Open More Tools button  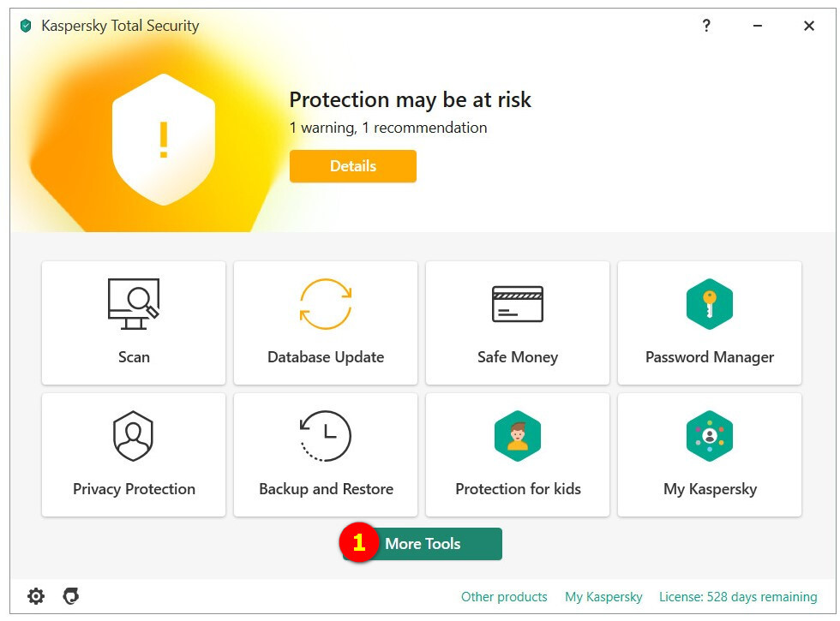pos(423,544)
